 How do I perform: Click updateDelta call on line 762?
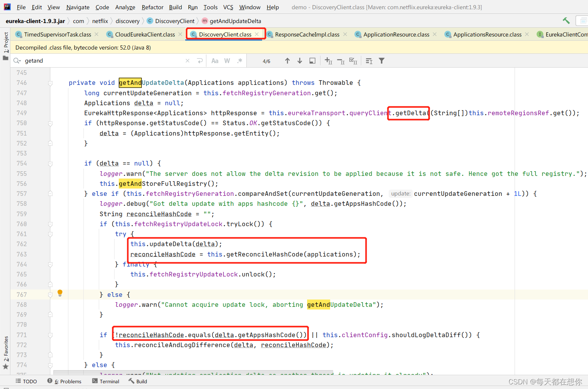[x=171, y=244]
